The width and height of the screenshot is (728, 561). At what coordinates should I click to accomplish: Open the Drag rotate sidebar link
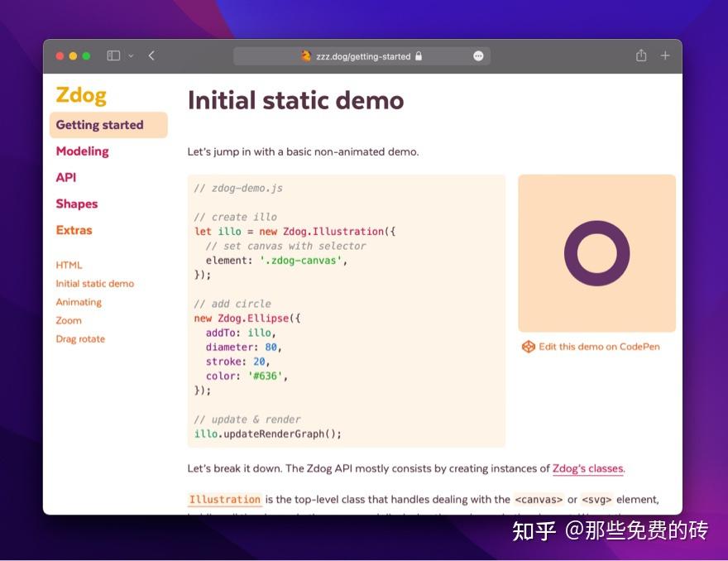coord(79,338)
